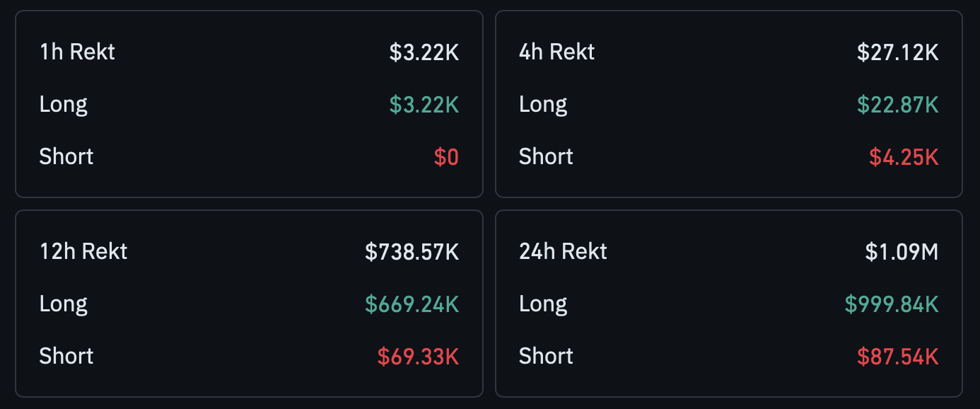Select the 1h Rekt total $3.22K
The height and width of the screenshot is (409, 980).
424,52
